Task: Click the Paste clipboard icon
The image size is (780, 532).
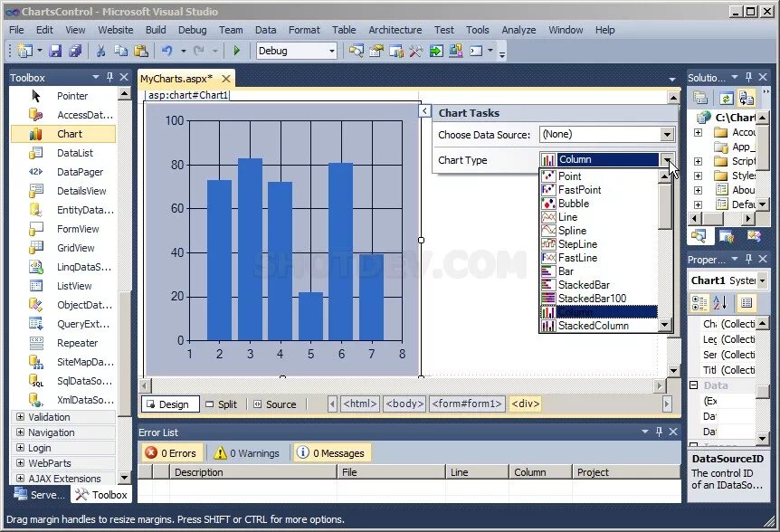Action: pos(141,51)
